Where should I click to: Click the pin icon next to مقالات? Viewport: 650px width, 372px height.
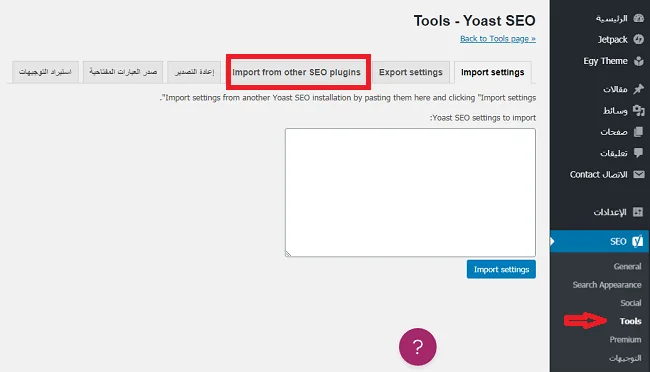click(638, 89)
